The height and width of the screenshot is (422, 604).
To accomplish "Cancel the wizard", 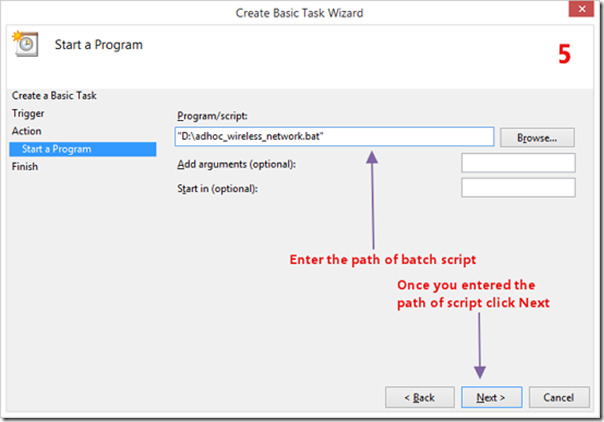I will pos(559,397).
